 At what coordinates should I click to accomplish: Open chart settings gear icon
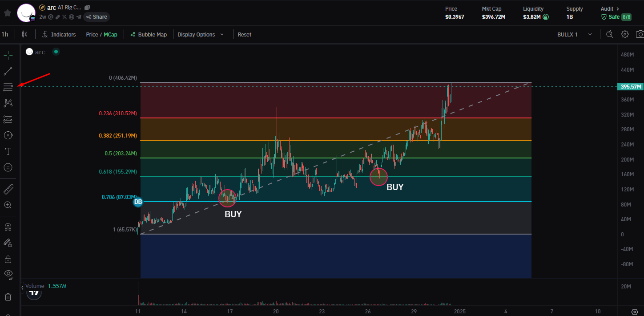pyautogui.click(x=625, y=34)
